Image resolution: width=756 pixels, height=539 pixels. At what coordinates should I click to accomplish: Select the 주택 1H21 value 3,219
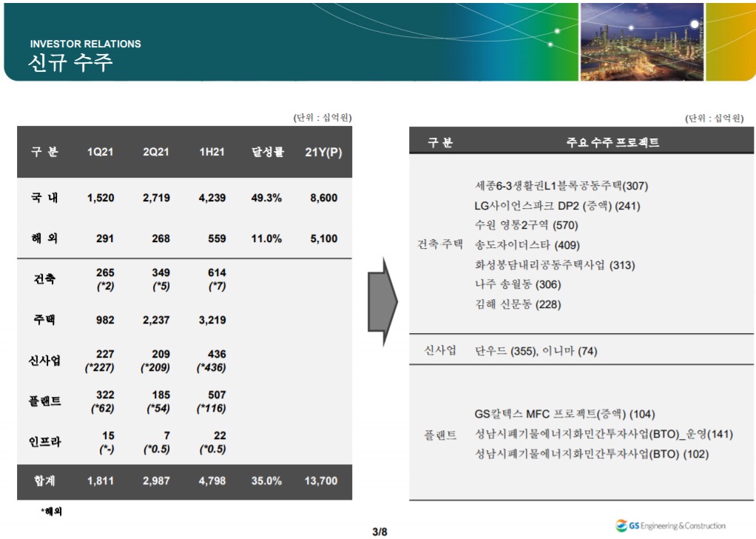(x=212, y=320)
